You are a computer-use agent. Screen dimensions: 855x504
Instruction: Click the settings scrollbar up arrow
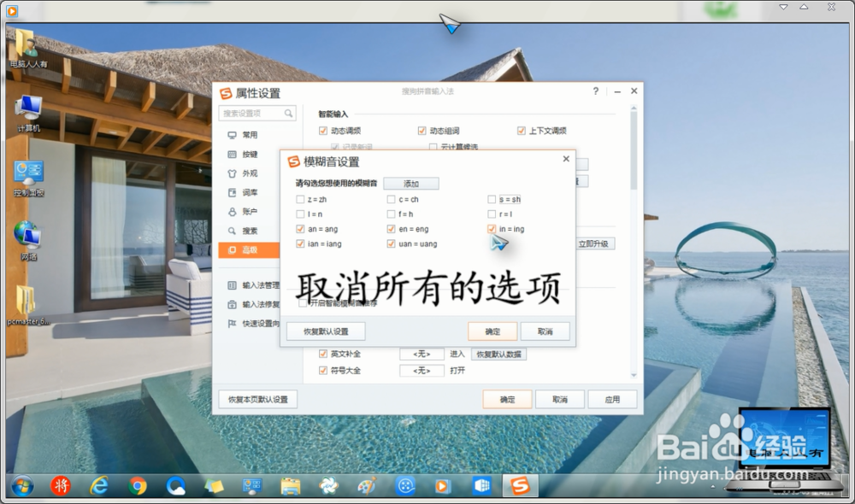pyautogui.click(x=634, y=108)
